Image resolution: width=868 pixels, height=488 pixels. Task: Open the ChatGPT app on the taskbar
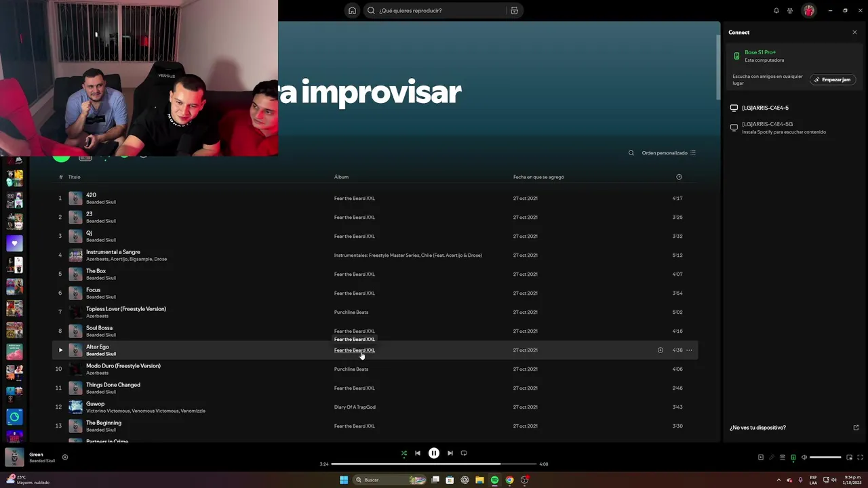click(465, 480)
